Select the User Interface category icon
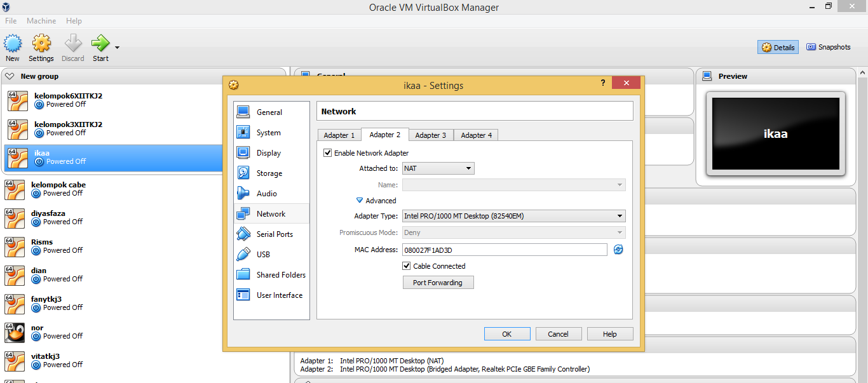The width and height of the screenshot is (868, 383). pyautogui.click(x=243, y=295)
